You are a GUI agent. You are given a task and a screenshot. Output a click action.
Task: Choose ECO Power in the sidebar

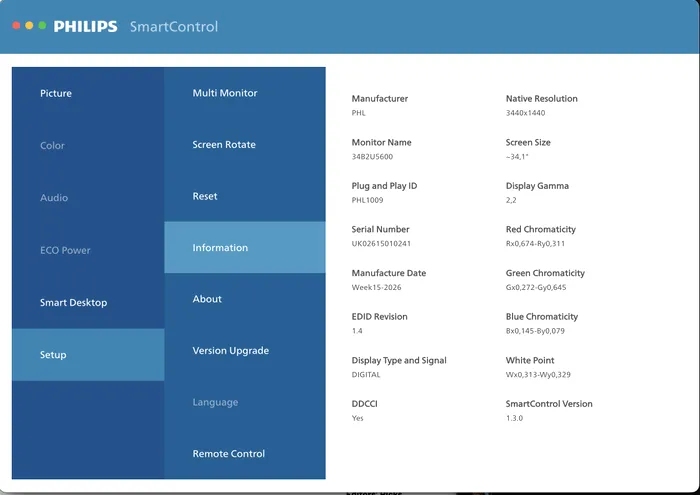click(88, 250)
